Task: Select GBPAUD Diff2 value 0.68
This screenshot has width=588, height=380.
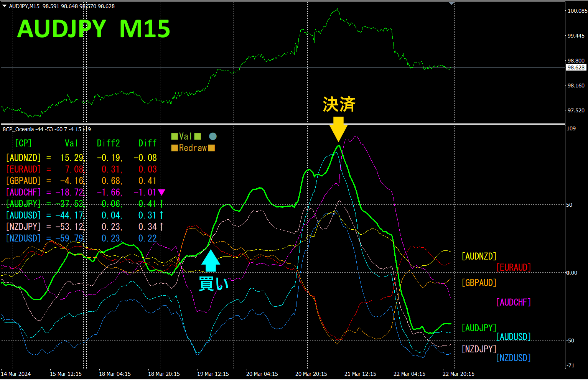Action: tap(111, 181)
